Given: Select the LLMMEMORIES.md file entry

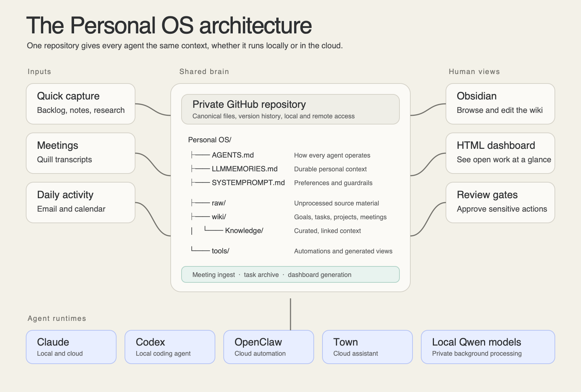Looking at the screenshot, I should (245, 169).
